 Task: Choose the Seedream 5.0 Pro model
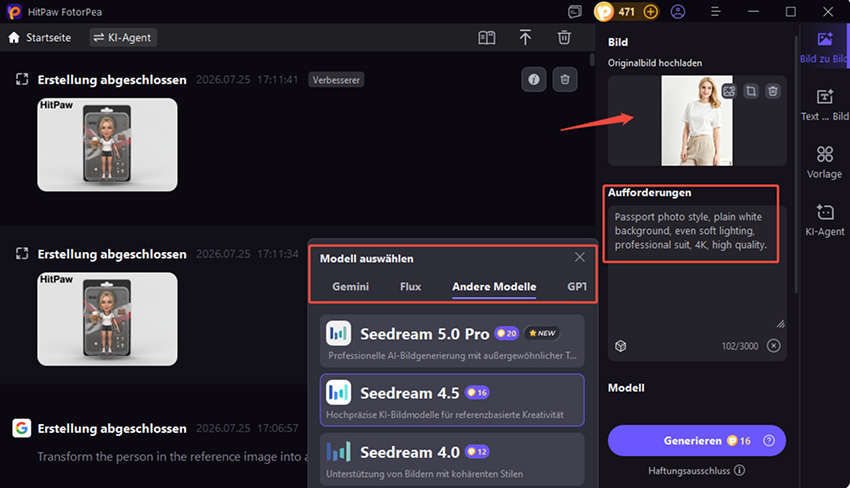pos(452,341)
